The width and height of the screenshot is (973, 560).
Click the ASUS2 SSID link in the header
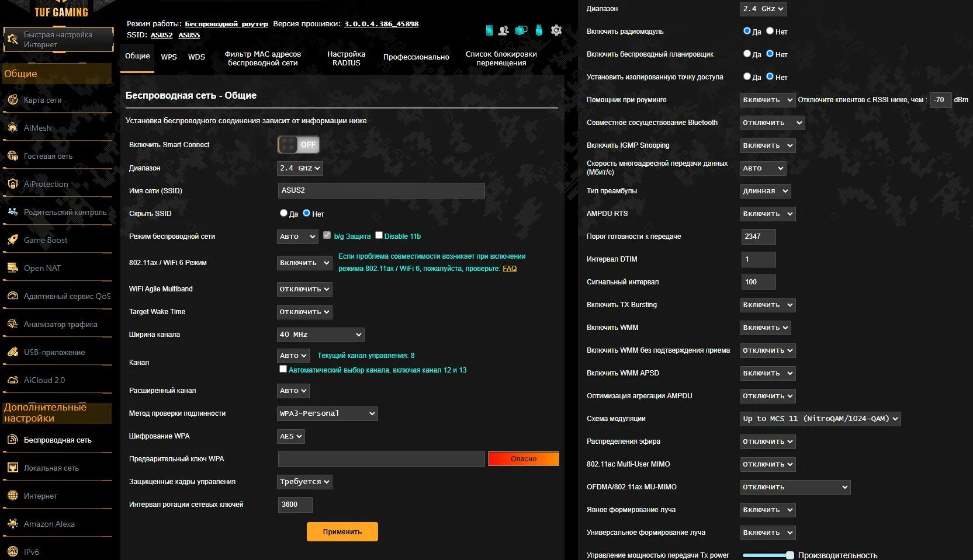pos(162,35)
